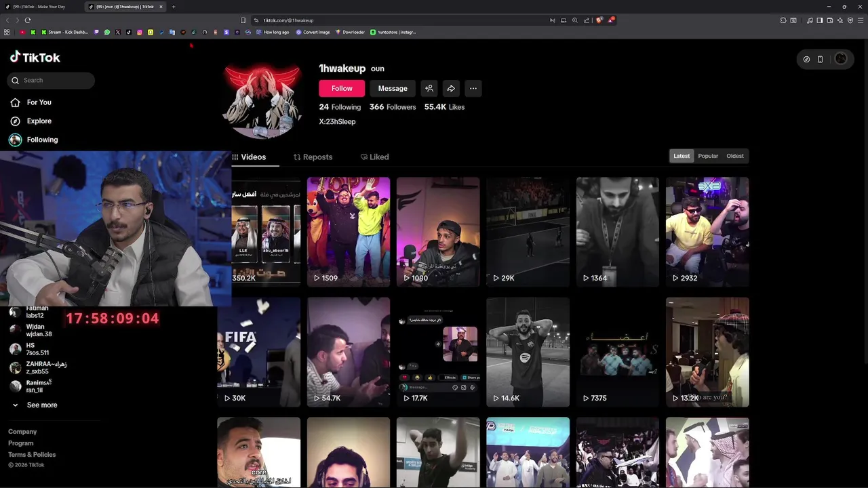Click the add-friend person icon
The height and width of the screenshot is (488, 868).
429,88
